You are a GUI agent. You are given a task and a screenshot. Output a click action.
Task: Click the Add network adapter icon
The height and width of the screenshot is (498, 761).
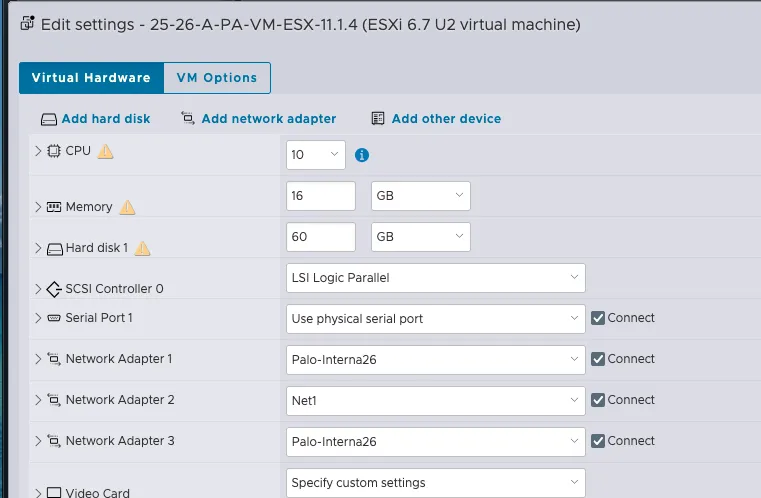tap(188, 119)
